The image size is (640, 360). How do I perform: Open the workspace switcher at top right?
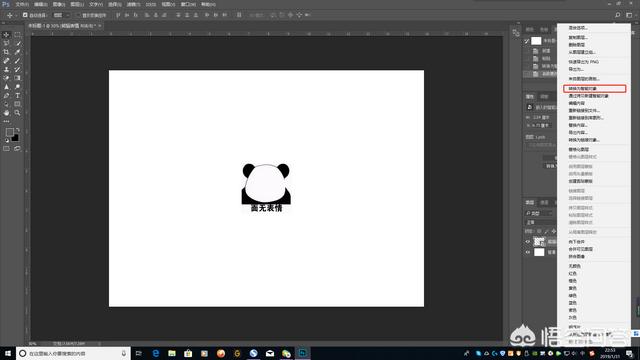coord(629,15)
